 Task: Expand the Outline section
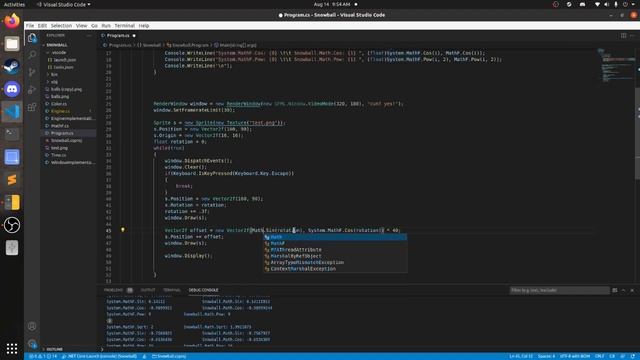click(54, 349)
